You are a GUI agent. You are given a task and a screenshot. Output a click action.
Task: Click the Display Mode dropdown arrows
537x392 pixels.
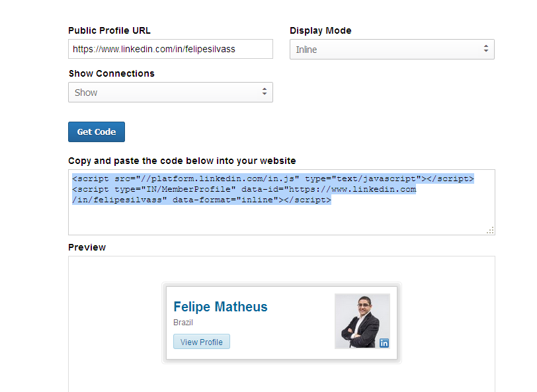click(x=485, y=49)
